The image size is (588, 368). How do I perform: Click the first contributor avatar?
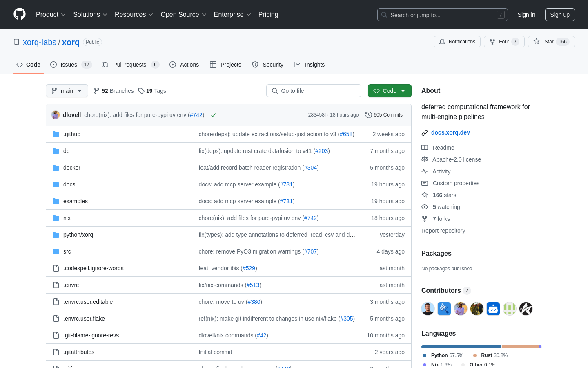tap(428, 309)
